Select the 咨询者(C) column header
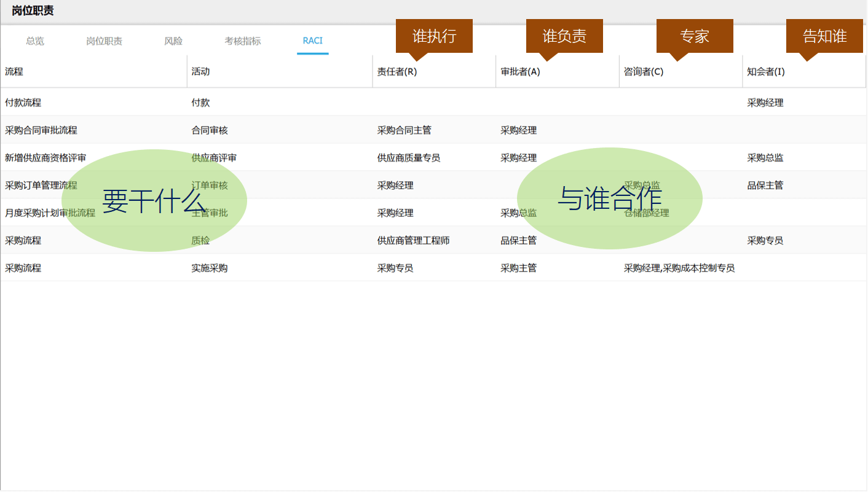Viewport: 868px width, 492px height. [644, 72]
